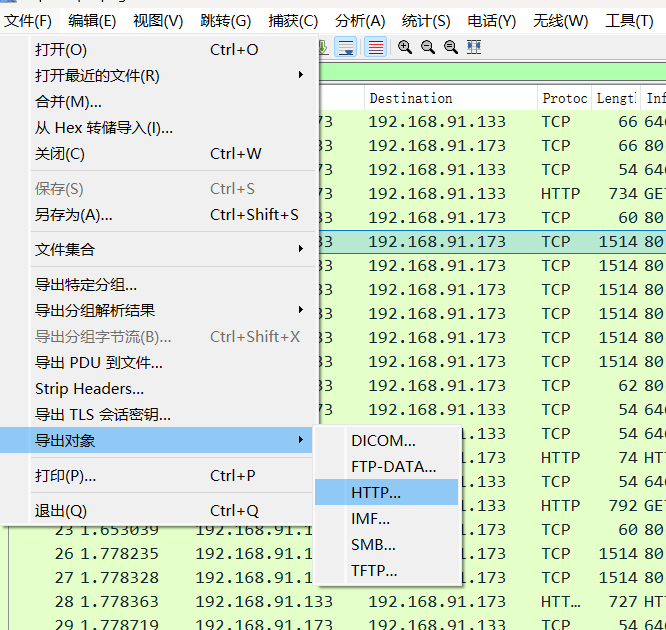Choose 打开(O) from the File menu

point(159,50)
